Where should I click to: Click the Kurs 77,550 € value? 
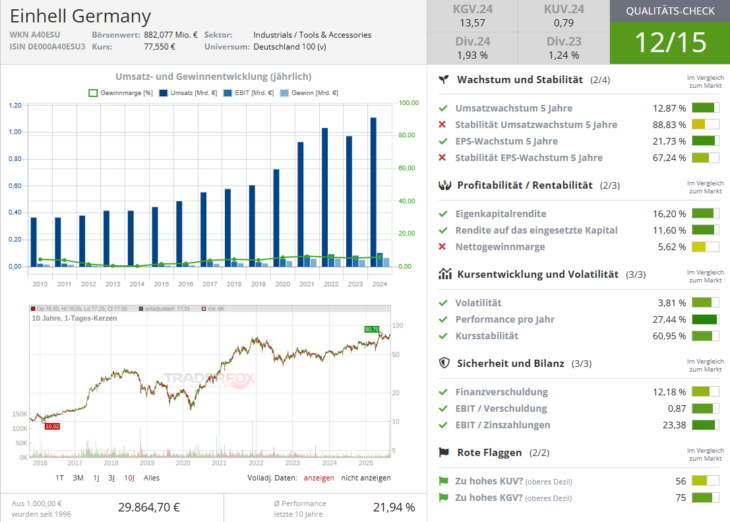(x=159, y=47)
